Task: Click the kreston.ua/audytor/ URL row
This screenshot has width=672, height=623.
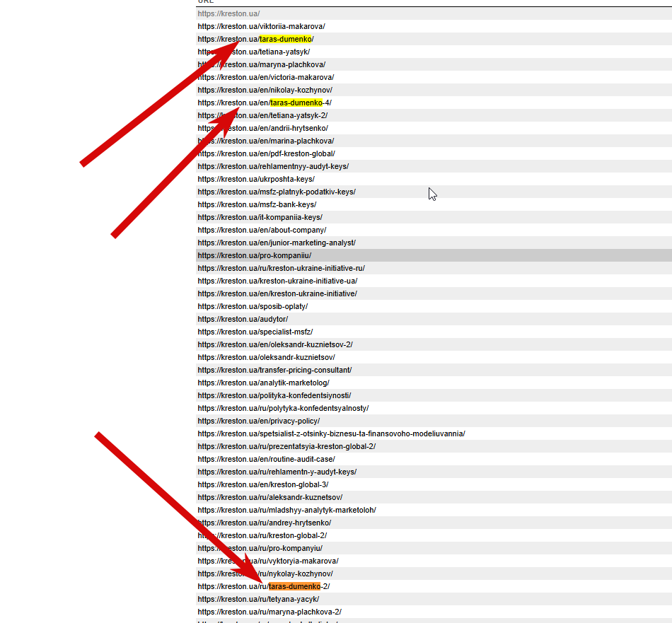Action: [x=434, y=319]
